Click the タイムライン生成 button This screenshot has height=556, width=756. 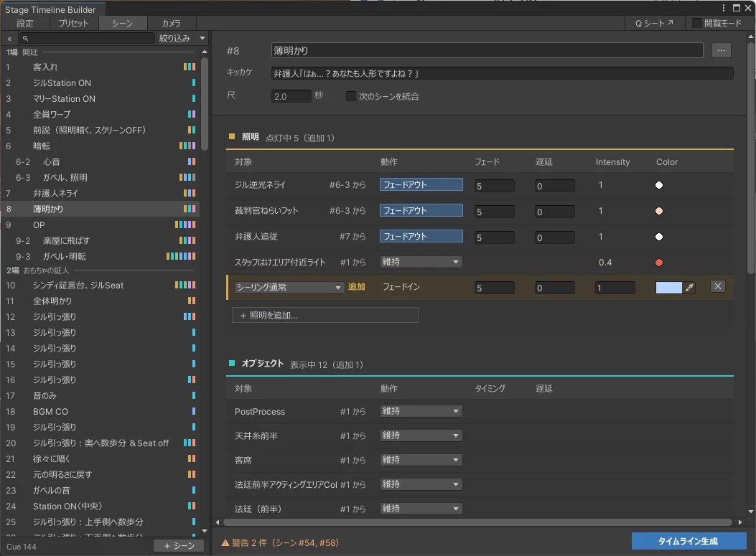(x=689, y=541)
